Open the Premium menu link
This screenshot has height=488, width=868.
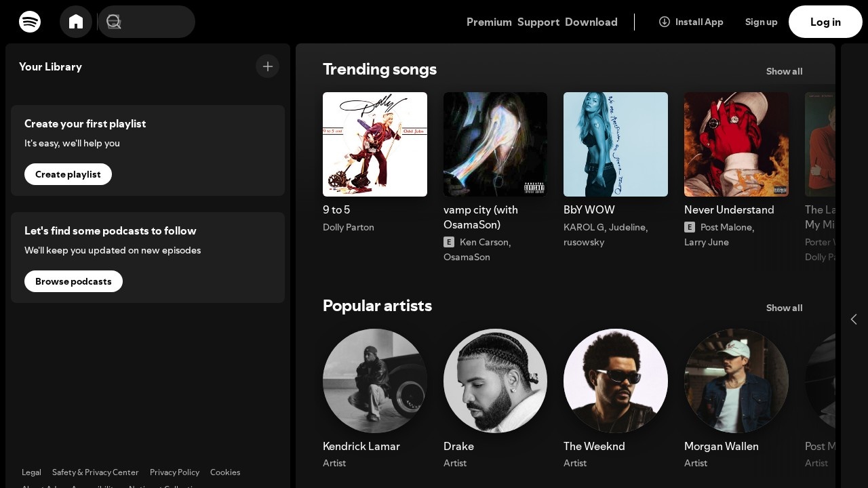(x=489, y=22)
